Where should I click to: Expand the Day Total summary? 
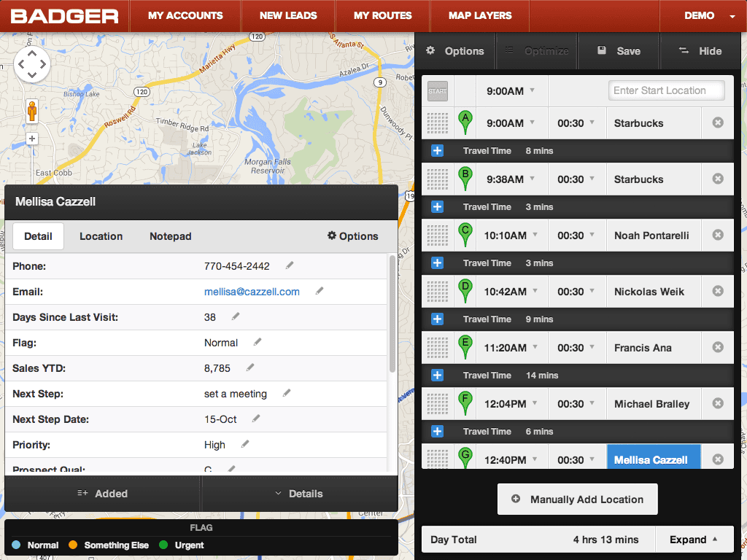tap(694, 540)
